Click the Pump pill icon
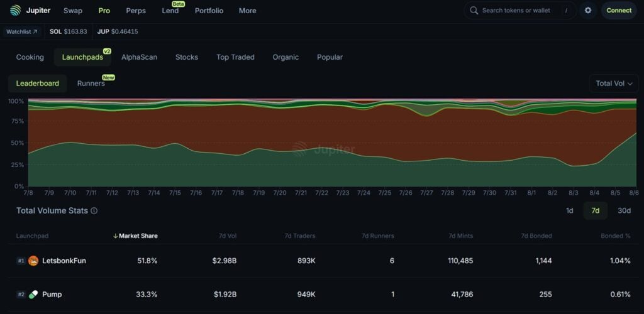Screen dimensions: 644x314 point(33,295)
